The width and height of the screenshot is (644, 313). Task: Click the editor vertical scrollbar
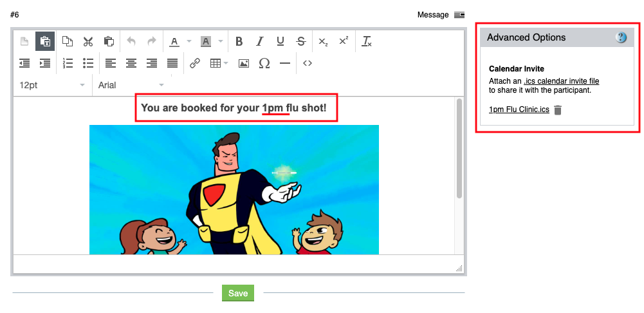coord(459,148)
